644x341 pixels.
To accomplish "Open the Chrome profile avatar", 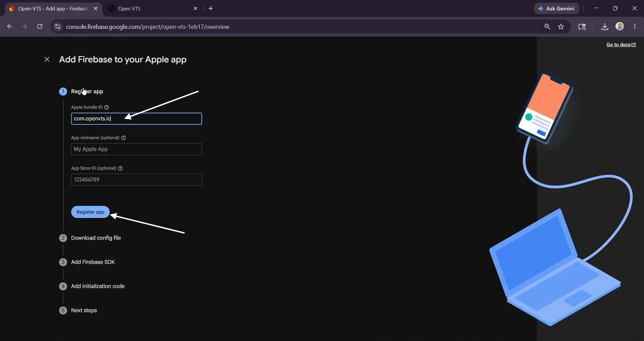I will [620, 26].
